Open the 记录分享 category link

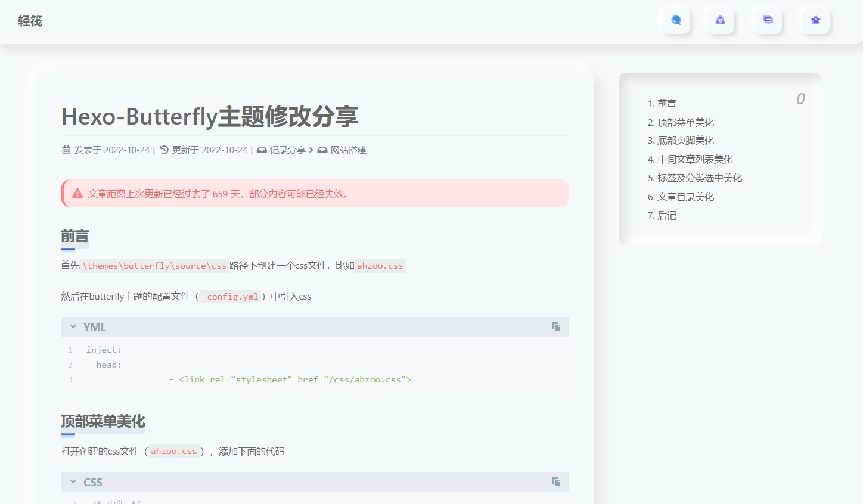click(x=287, y=150)
